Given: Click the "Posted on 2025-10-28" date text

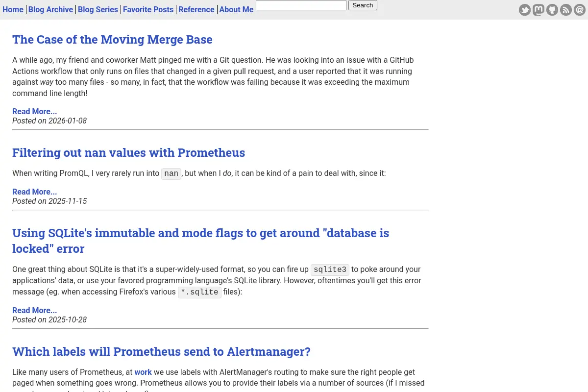Looking at the screenshot, I should tap(49, 319).
